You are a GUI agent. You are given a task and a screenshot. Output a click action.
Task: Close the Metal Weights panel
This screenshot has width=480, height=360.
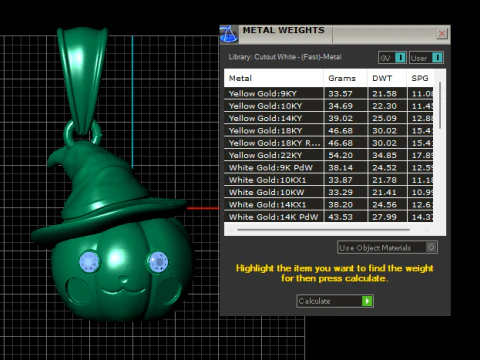442,34
